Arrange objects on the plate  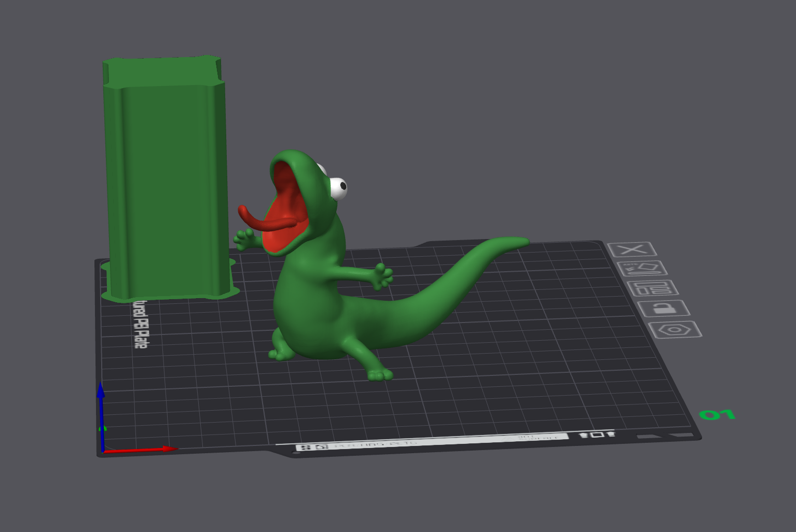tap(653, 288)
